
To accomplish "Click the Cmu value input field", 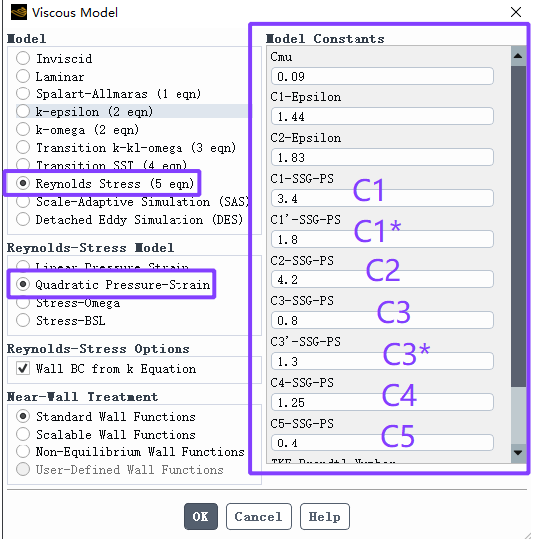I will click(x=382, y=76).
